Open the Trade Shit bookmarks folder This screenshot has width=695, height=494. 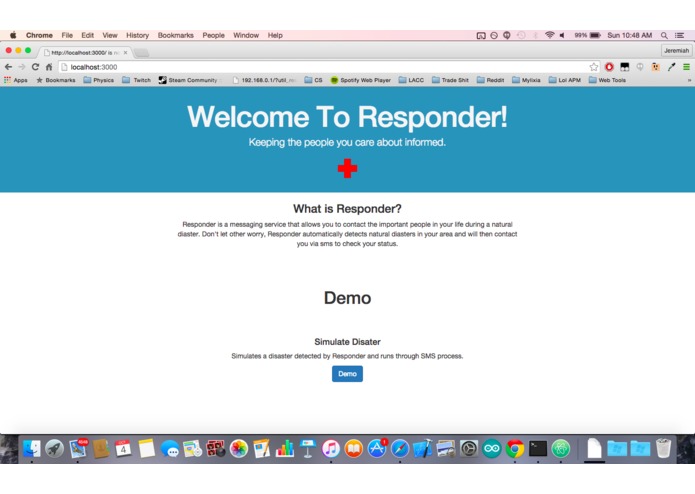point(450,80)
